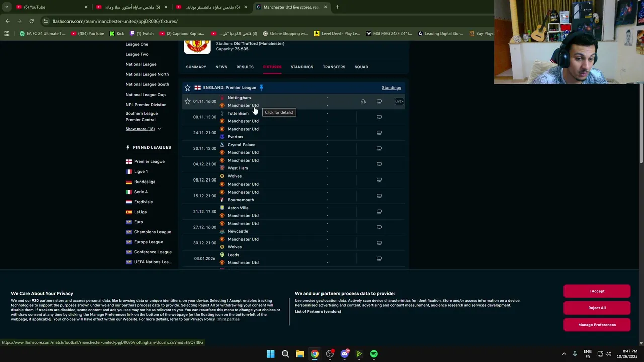Open the Standings tab
This screenshot has height=362, width=644.
[x=302, y=67]
